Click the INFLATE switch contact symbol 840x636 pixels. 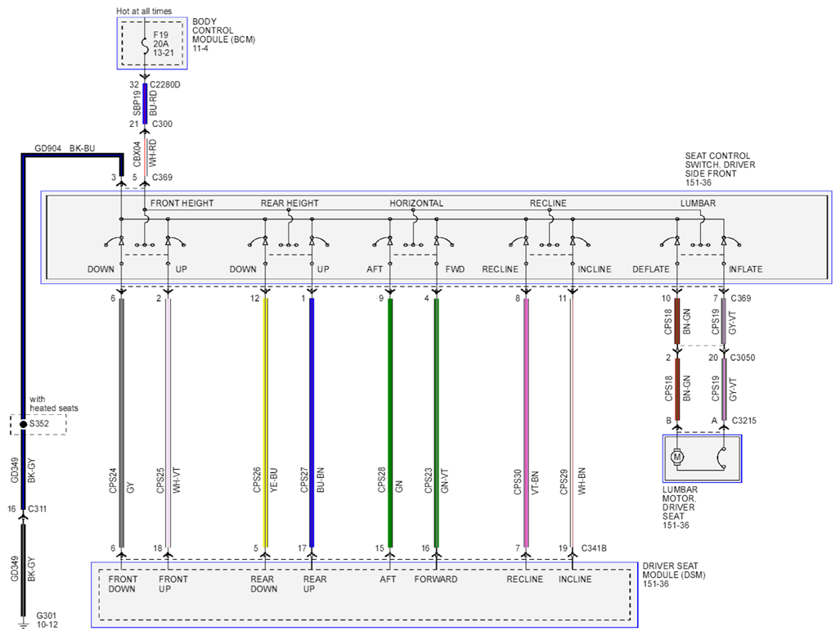[732, 241]
